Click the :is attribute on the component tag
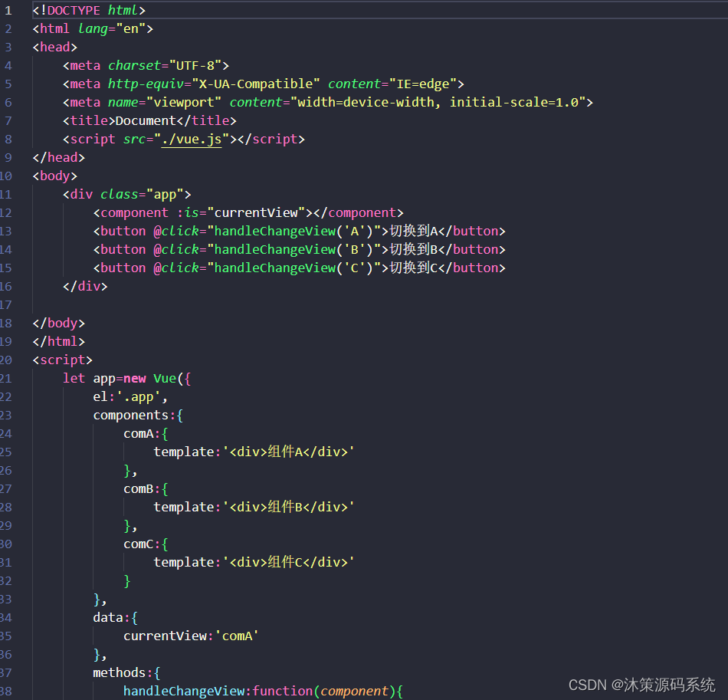Image resolution: width=728 pixels, height=700 pixels. pos(188,212)
